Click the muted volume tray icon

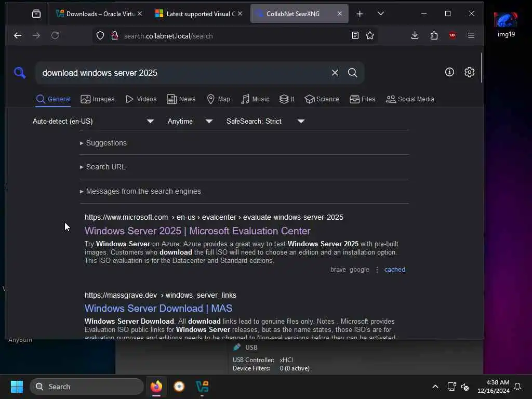pyautogui.click(x=465, y=387)
